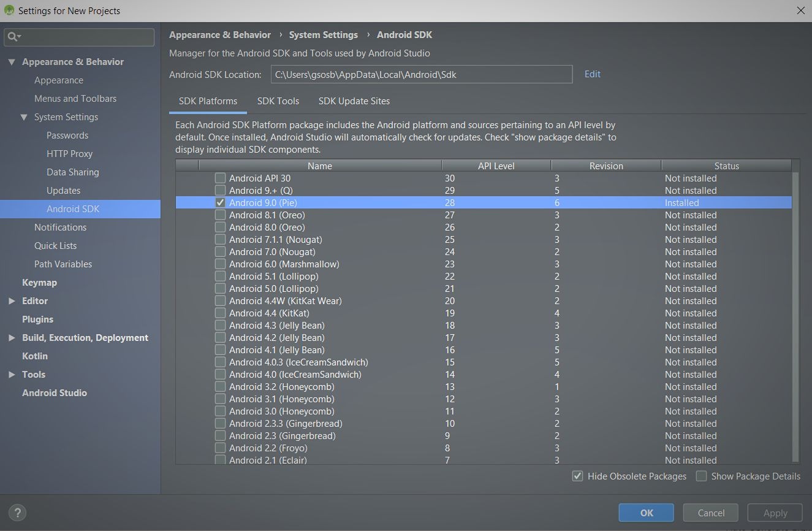The image size is (812, 531).
Task: Check the Android 4.4 (KitKat) checkbox
Action: tap(220, 313)
